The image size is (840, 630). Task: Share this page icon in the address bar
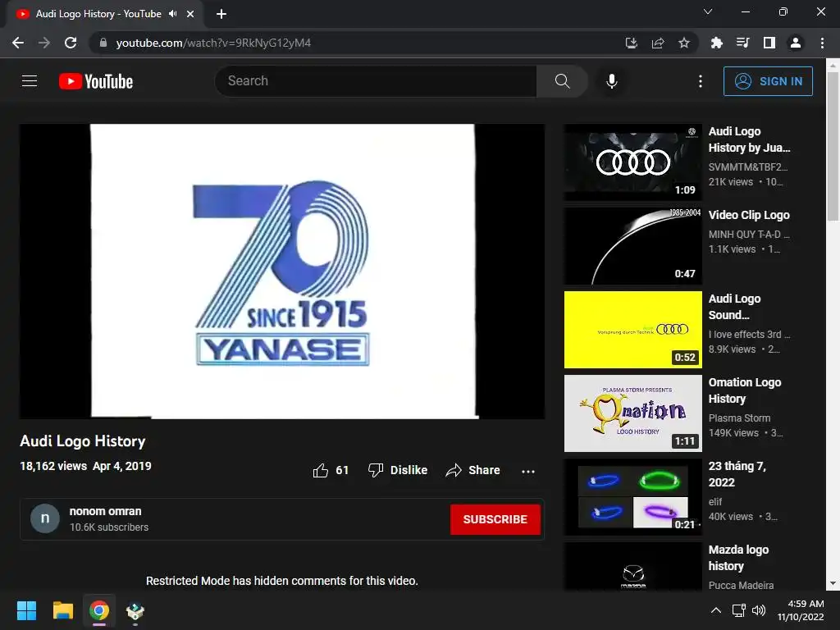pos(657,43)
